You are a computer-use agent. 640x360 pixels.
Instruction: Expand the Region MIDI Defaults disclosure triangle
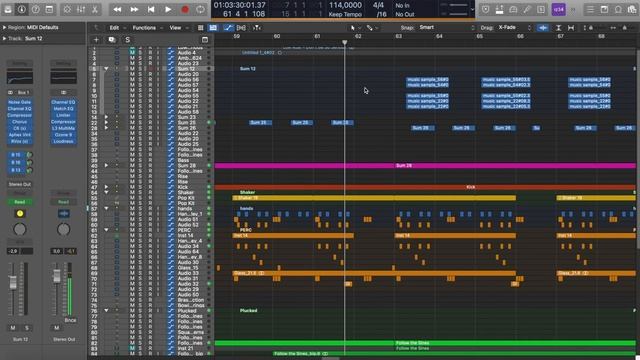pyautogui.click(x=4, y=27)
